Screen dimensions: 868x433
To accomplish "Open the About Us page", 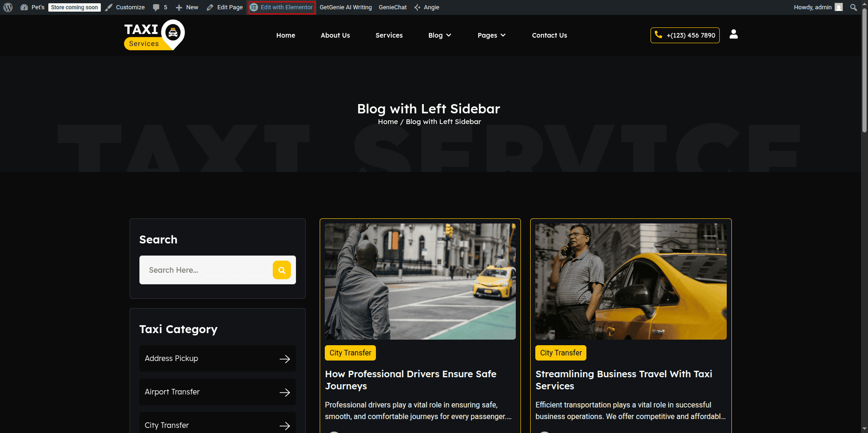I will pyautogui.click(x=335, y=35).
